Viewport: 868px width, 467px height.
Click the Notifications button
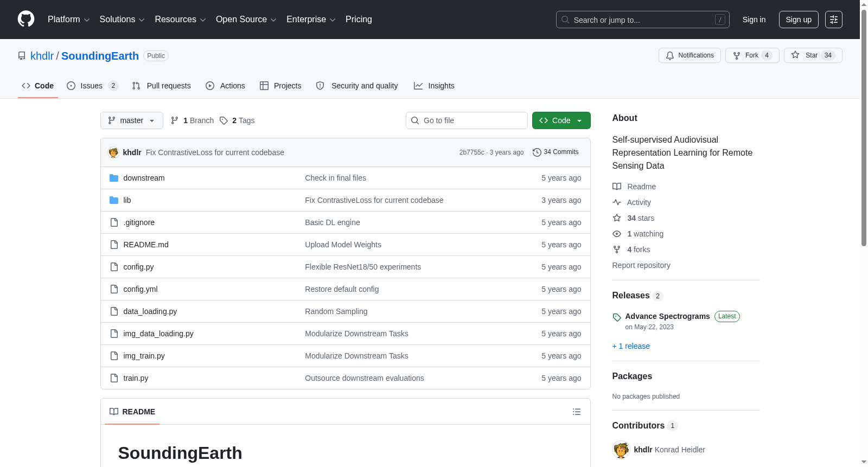[690, 55]
